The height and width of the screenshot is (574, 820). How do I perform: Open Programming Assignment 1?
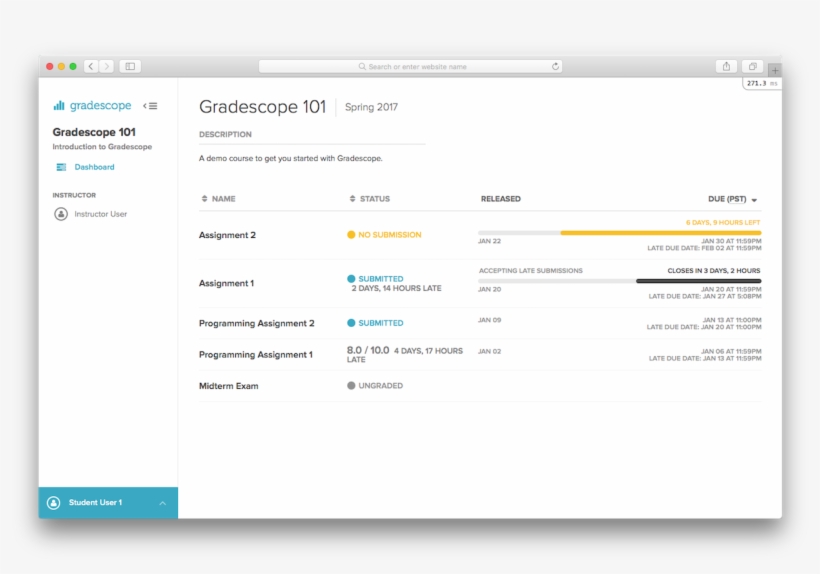(x=255, y=355)
